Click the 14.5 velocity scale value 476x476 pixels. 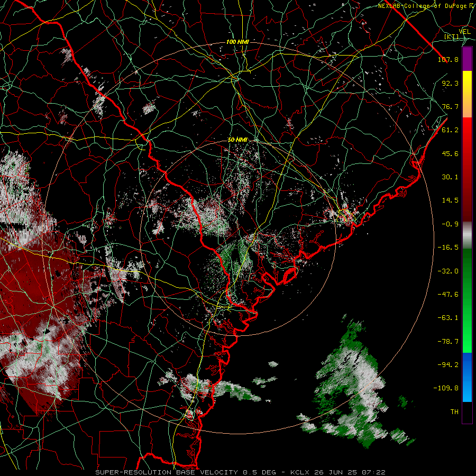click(450, 200)
